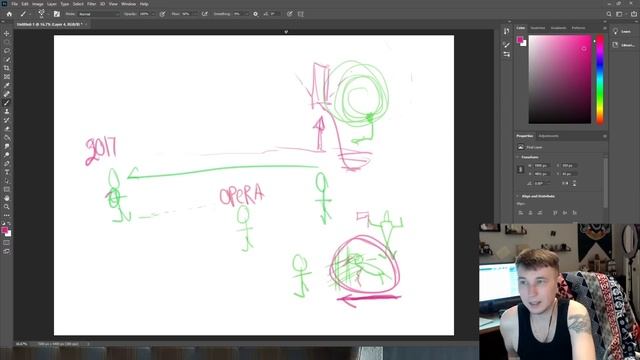
Task: Select the Dodge tool
Action: click(7, 155)
